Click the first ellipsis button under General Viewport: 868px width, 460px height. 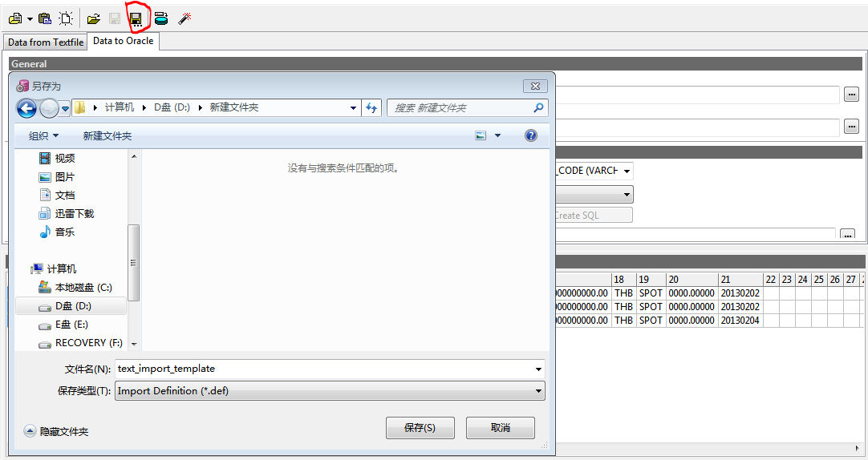pos(851,95)
